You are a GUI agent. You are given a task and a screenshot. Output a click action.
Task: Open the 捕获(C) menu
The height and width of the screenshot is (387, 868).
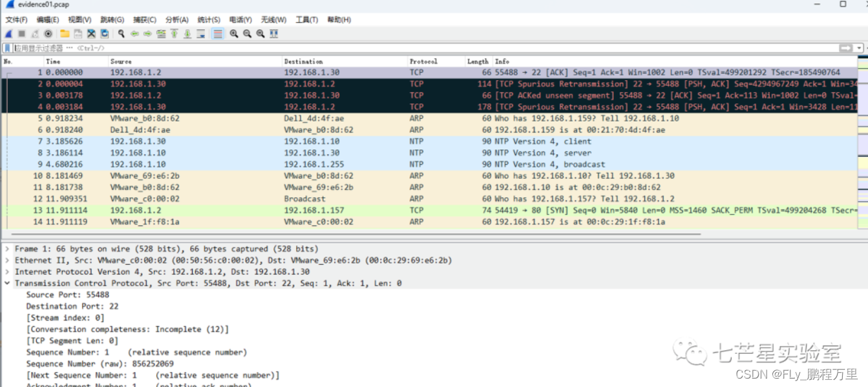tap(145, 20)
